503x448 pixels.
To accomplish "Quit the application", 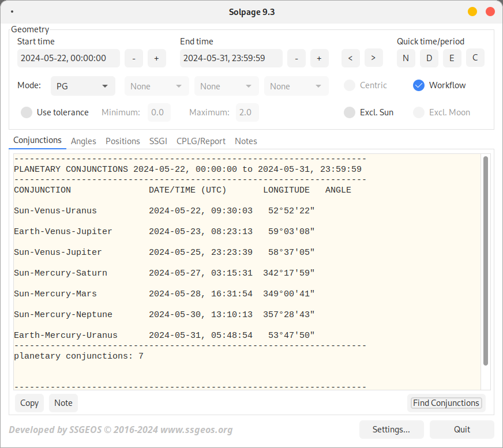I will (x=462, y=430).
